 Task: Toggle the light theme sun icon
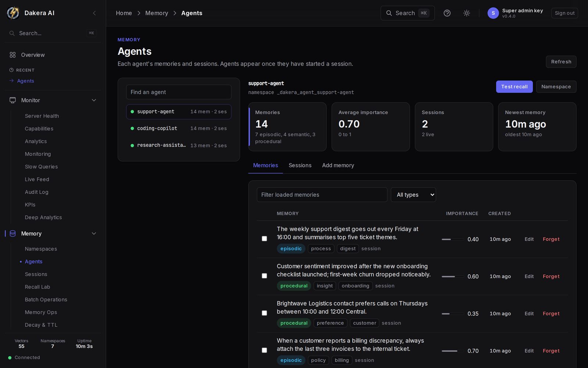[x=466, y=13]
